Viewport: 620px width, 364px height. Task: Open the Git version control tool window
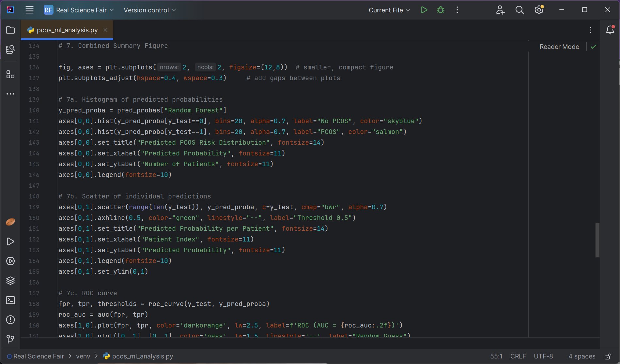[10, 339]
